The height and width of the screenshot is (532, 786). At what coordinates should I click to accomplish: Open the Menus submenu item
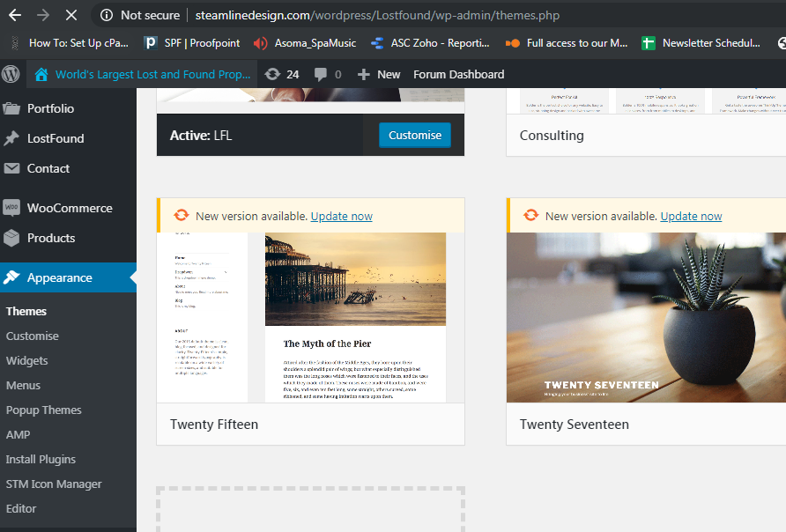coord(23,385)
